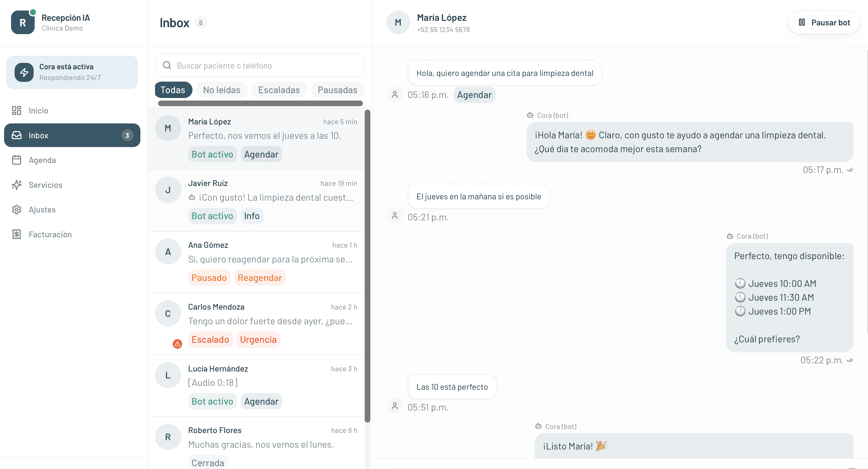
Task: Click the user icon next to 05:16 p.m.
Action: [394, 95]
